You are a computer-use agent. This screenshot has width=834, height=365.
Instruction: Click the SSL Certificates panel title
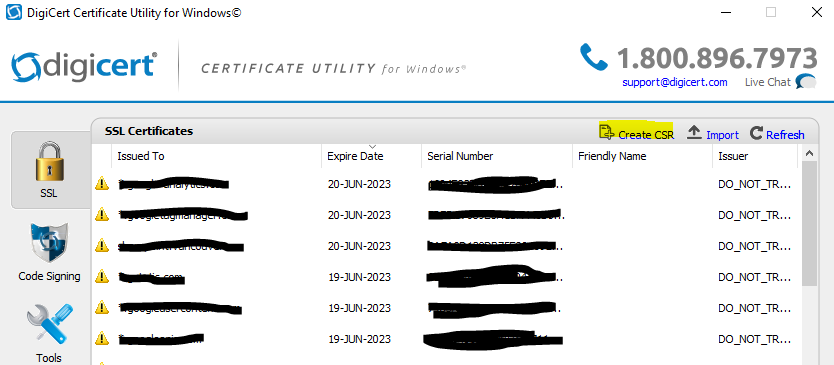coord(149,131)
